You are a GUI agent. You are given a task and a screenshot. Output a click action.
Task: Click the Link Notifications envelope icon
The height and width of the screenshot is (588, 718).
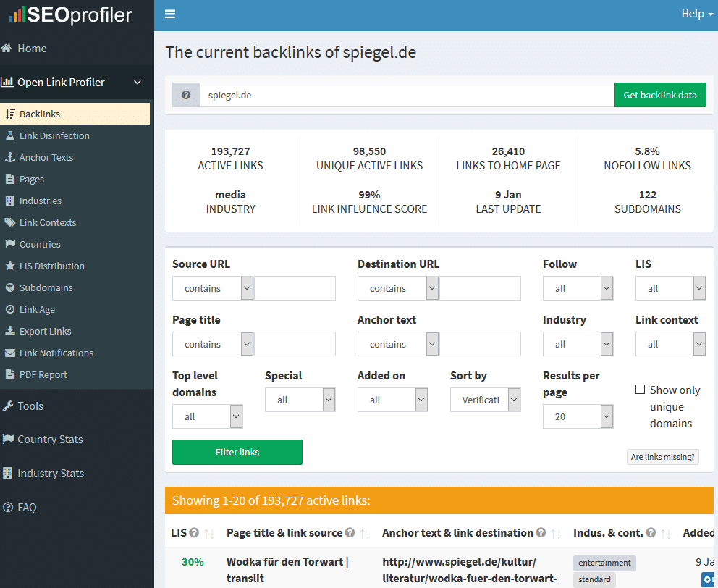10,353
